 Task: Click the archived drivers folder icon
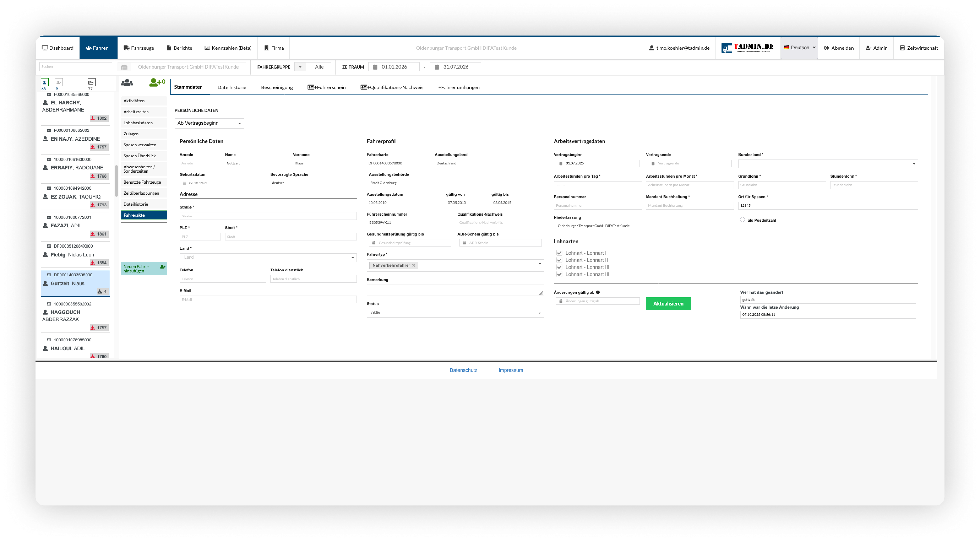click(x=91, y=82)
